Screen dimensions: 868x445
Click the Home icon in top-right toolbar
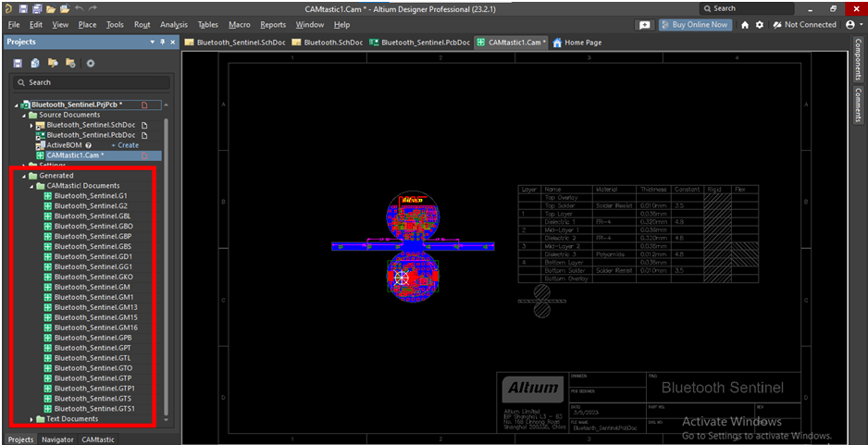click(x=745, y=25)
